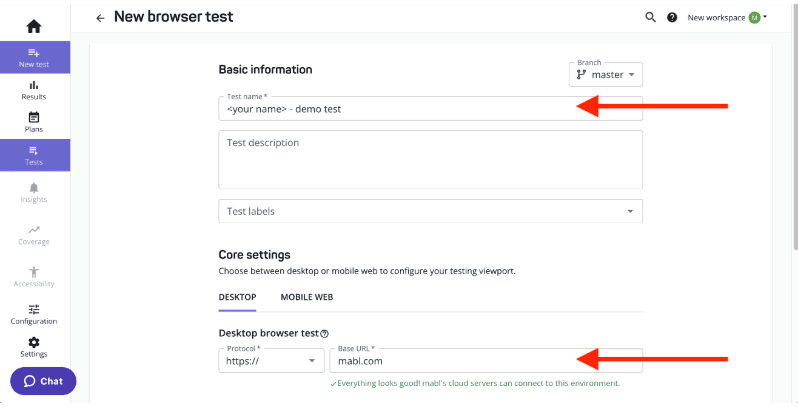The height and width of the screenshot is (407, 798).
Task: Click into the Test description field
Action: pos(430,159)
